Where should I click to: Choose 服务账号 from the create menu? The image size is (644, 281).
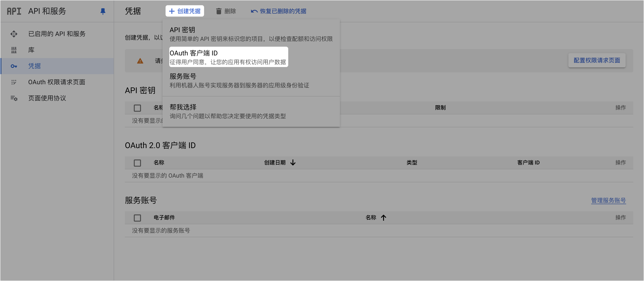coord(251,81)
